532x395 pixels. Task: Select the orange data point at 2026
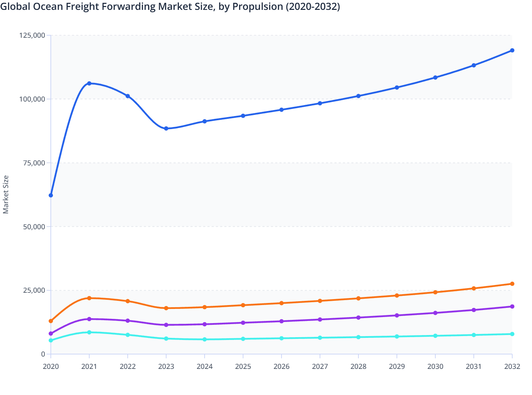282,303
